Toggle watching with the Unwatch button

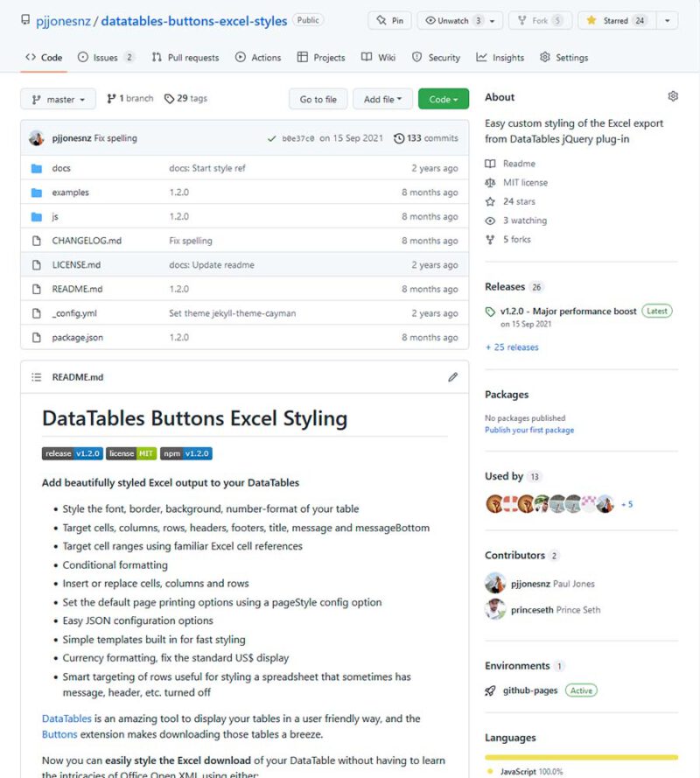pos(449,20)
